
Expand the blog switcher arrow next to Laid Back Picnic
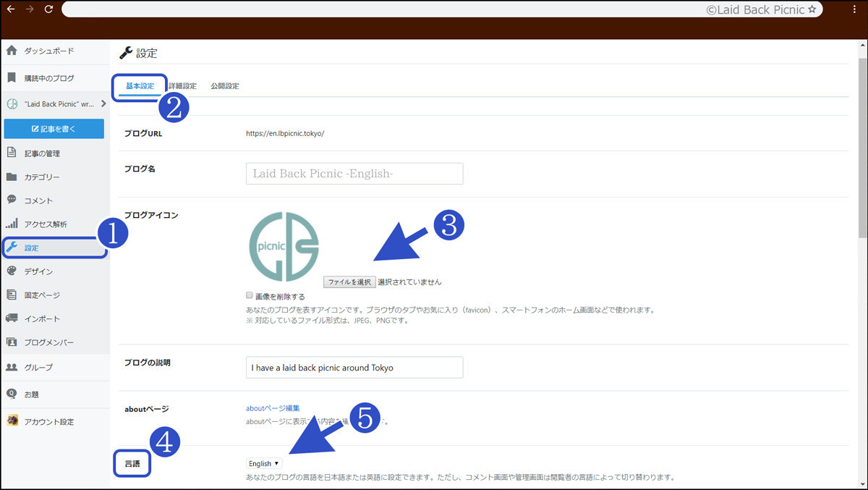click(103, 103)
